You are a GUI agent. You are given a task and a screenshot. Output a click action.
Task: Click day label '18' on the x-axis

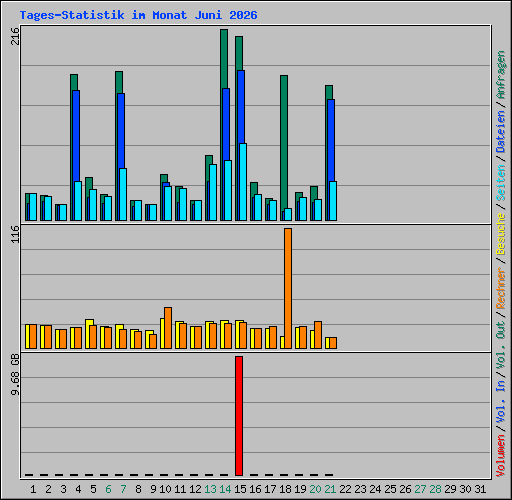pyautogui.click(x=285, y=489)
